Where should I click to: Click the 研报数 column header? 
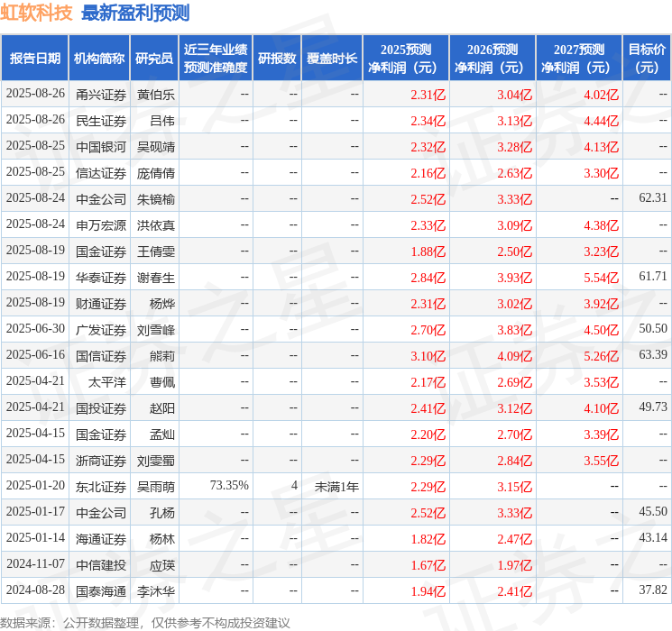point(277,59)
